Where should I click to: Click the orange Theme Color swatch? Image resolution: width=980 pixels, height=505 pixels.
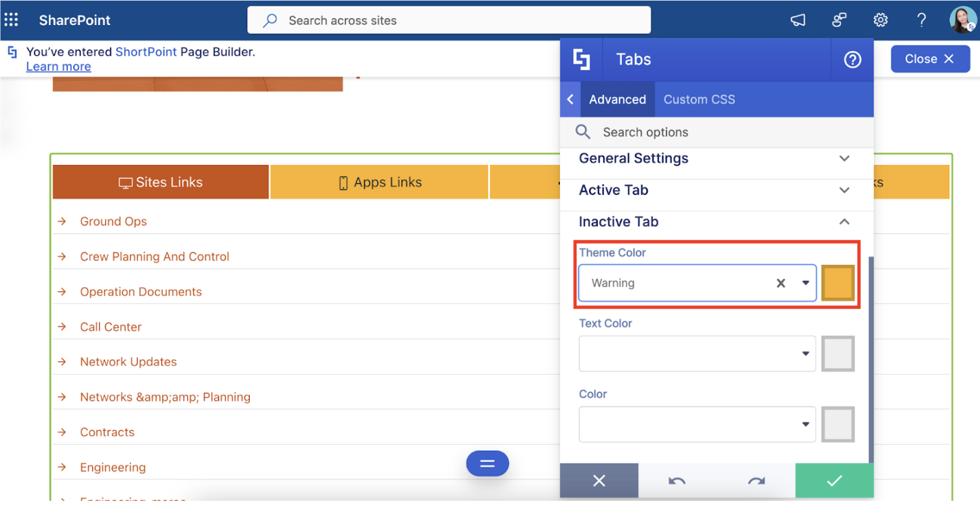pos(838,283)
